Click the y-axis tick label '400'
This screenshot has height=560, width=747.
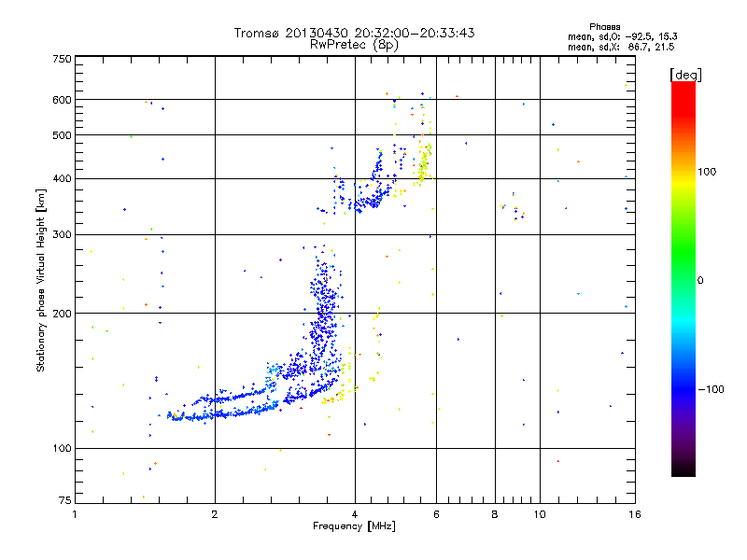(x=63, y=179)
